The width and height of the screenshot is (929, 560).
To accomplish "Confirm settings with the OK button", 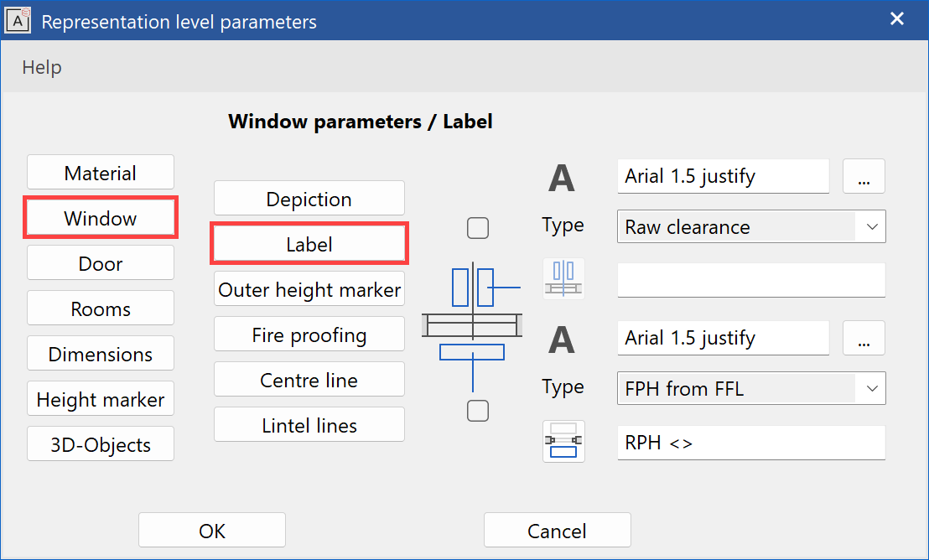I will [x=212, y=530].
